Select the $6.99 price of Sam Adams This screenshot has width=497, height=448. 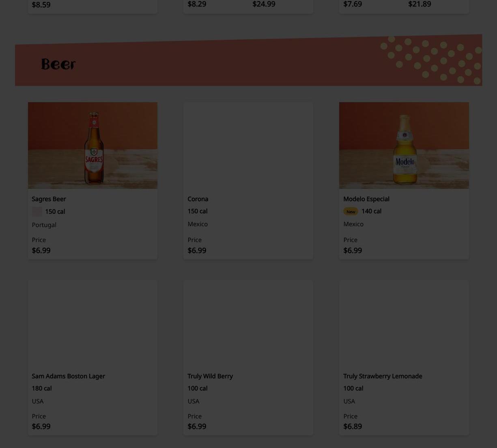click(41, 427)
